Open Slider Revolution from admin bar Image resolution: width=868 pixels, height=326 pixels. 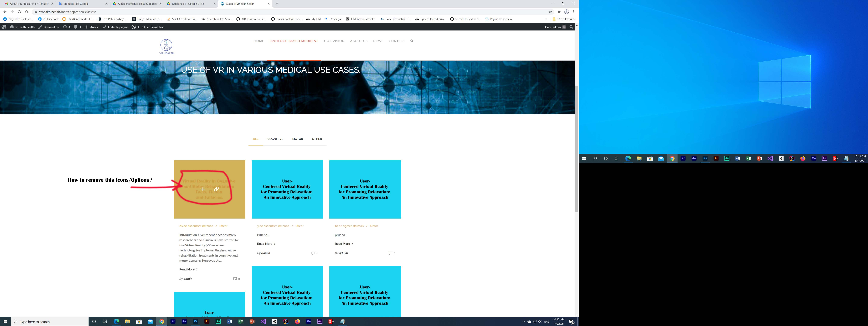[x=153, y=27]
